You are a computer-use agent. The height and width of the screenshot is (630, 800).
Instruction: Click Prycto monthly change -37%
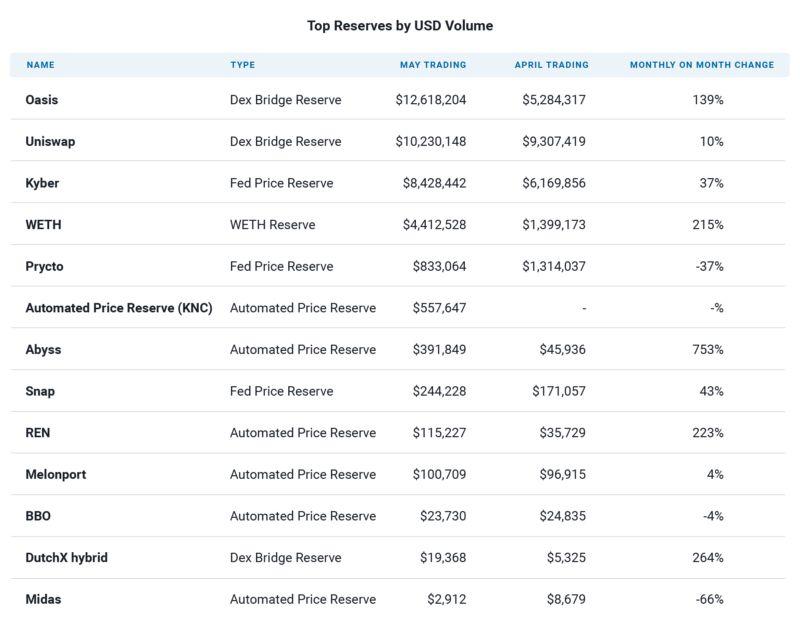[x=709, y=266]
